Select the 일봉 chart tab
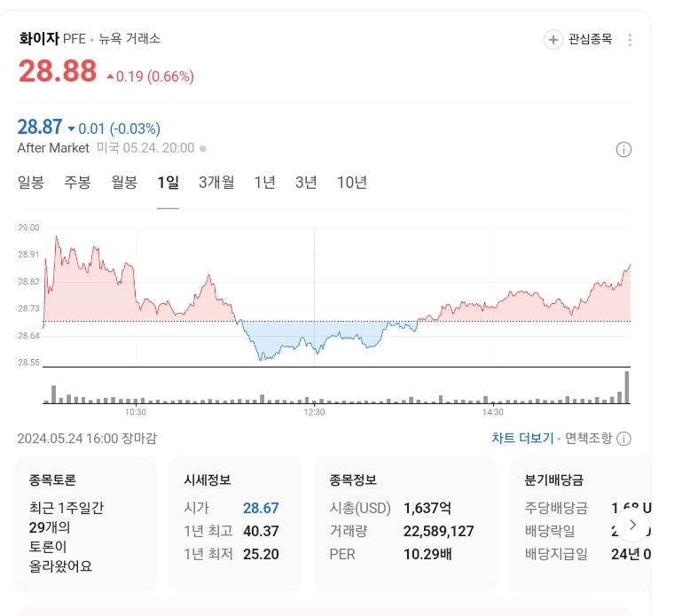682x616 pixels. 31,183
